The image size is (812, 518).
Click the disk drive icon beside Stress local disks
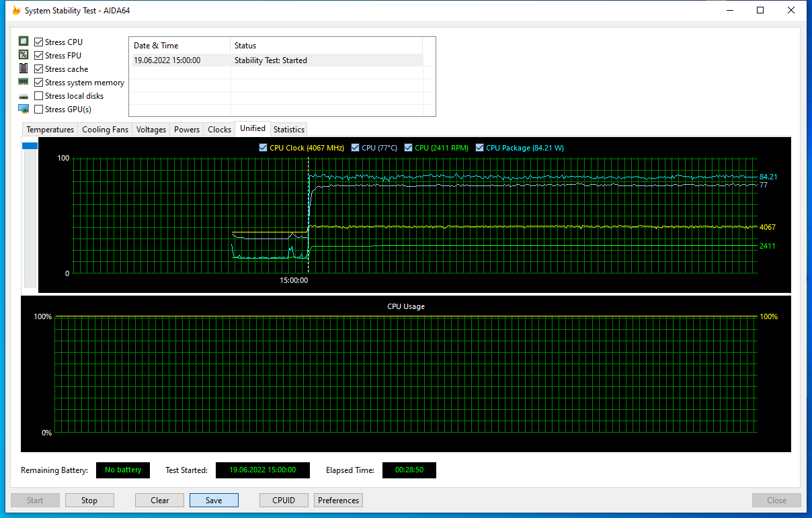(x=24, y=96)
